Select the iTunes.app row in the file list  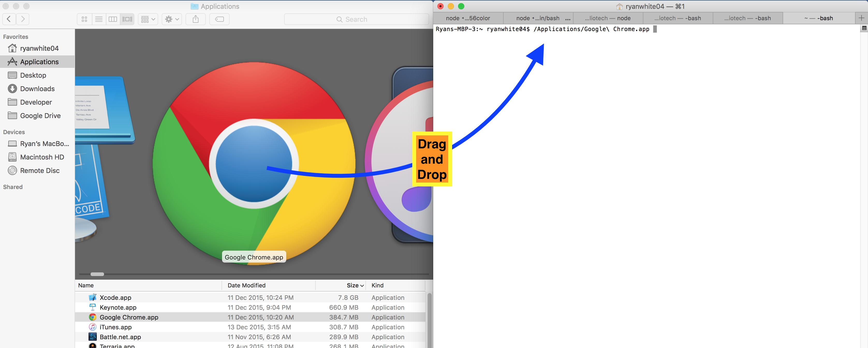[116, 327]
